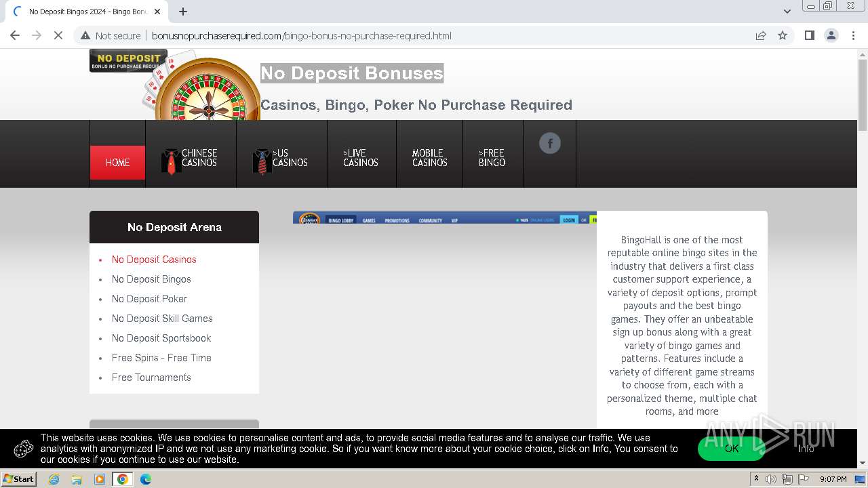The height and width of the screenshot is (488, 868).
Task: Switch to Chrome in the taskbar
Action: tap(123, 479)
